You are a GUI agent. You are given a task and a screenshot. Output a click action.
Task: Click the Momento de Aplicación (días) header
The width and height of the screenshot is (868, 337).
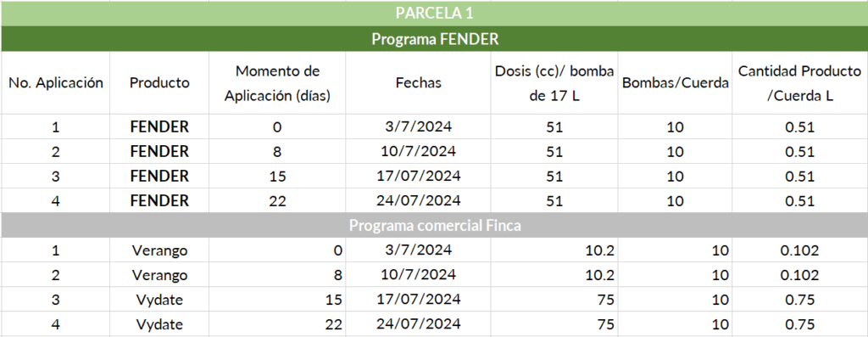pos(277,83)
